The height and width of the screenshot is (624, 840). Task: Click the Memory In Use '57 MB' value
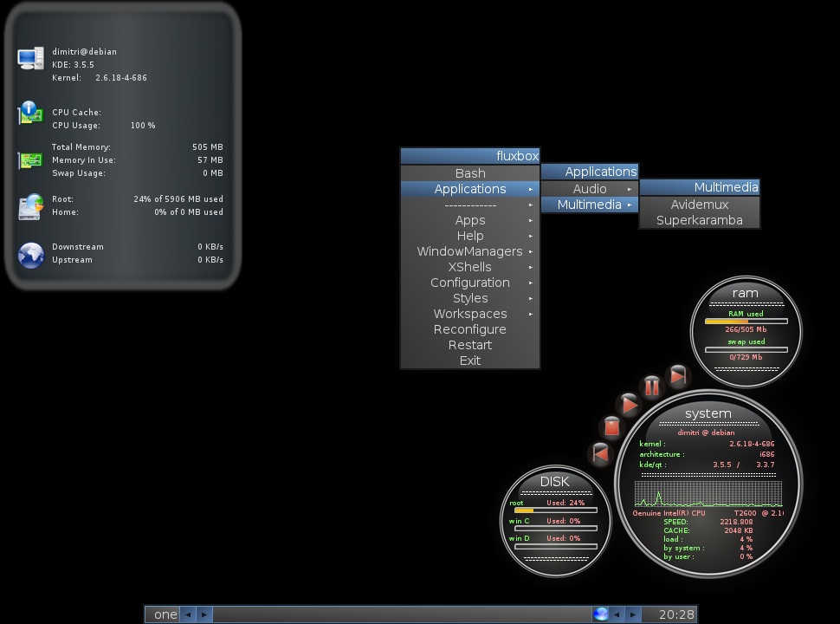click(210, 159)
